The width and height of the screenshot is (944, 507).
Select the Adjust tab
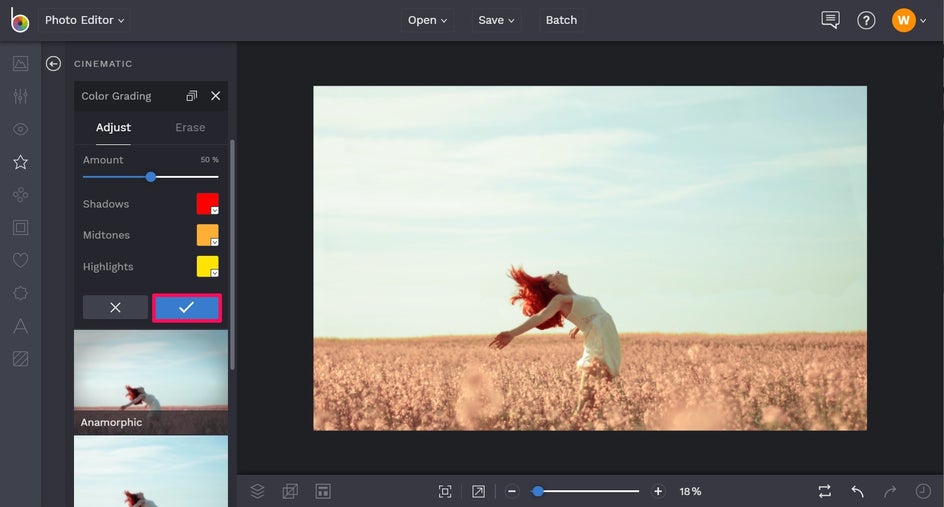(113, 128)
